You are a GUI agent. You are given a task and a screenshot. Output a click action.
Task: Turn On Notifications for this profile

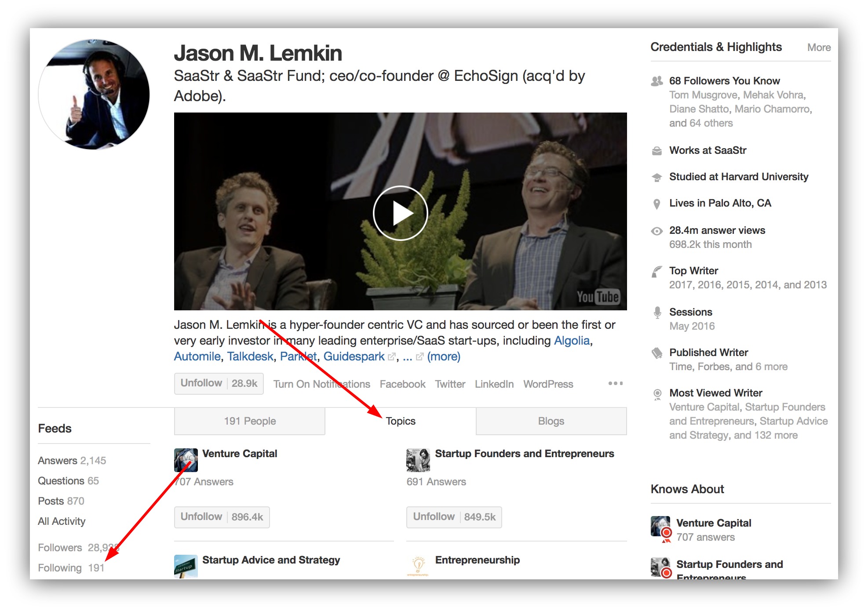click(x=321, y=384)
